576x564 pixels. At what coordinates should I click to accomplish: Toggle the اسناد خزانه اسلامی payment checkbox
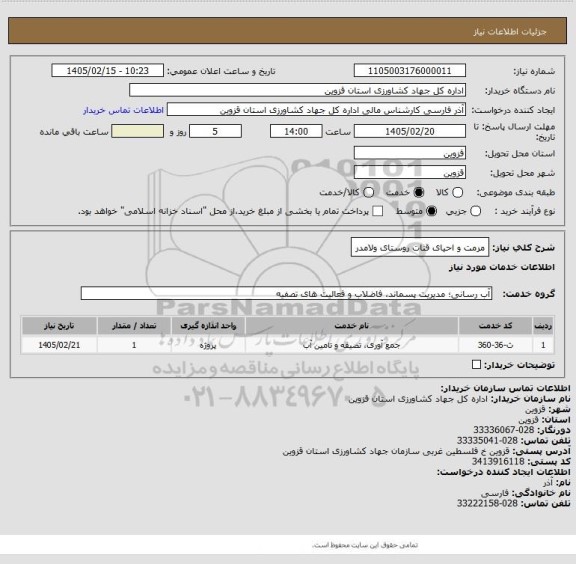[x=378, y=211]
